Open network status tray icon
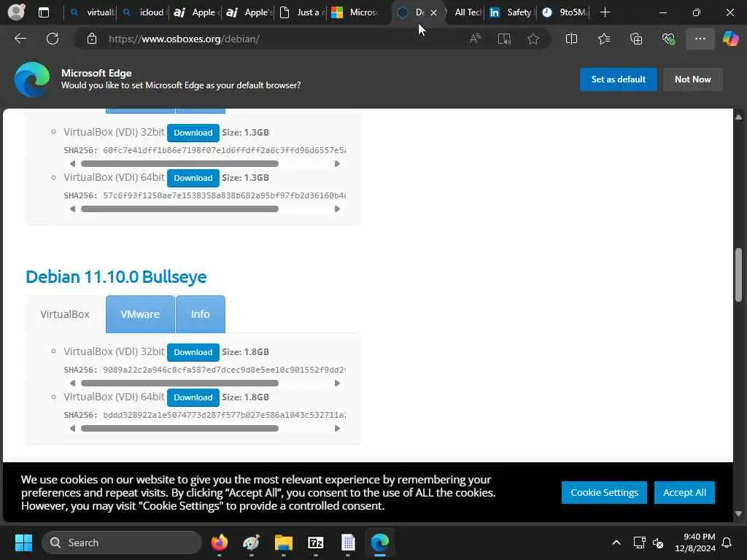This screenshot has height=560, width=747. (639, 542)
